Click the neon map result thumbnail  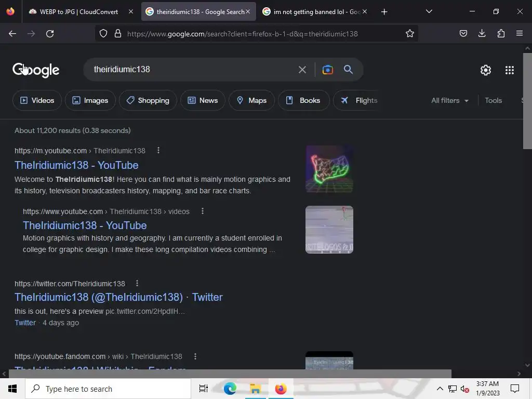329,169
